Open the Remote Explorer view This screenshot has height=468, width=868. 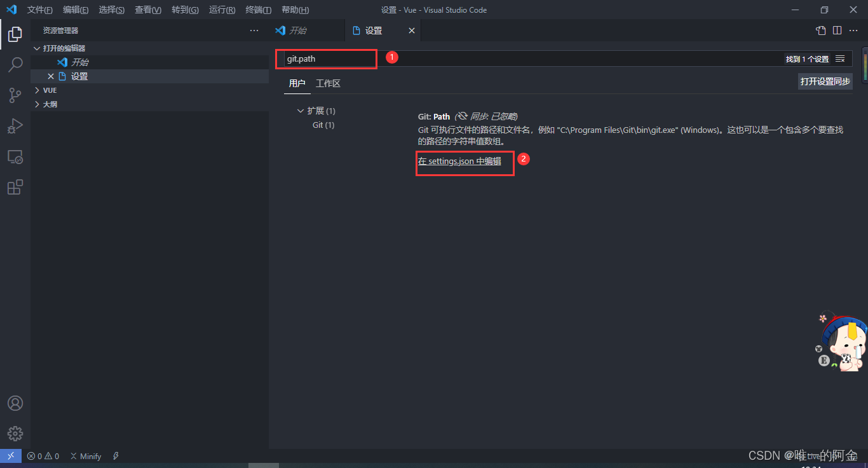tap(15, 156)
